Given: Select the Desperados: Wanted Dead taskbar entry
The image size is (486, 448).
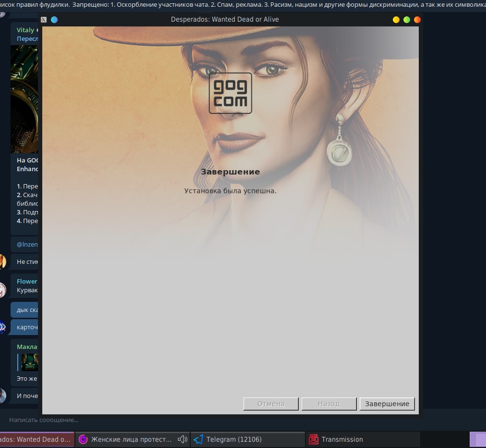Looking at the screenshot, I should click(x=37, y=439).
